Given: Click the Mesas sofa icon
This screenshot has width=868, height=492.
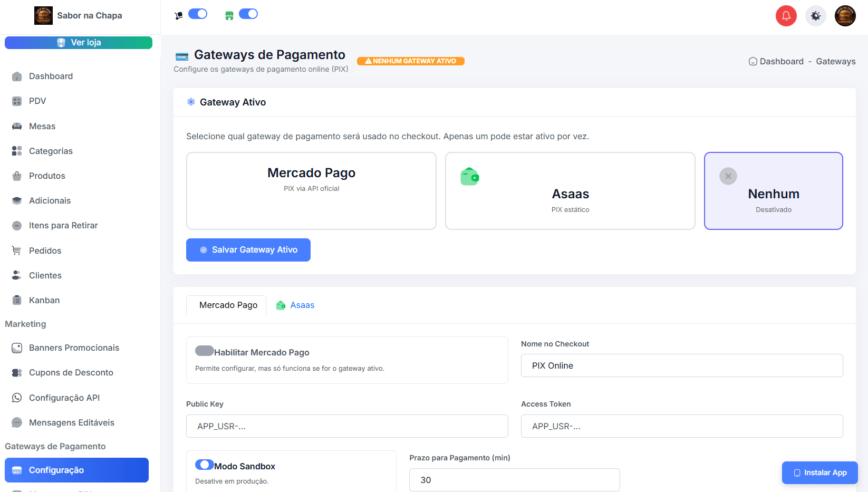Looking at the screenshot, I should (x=17, y=127).
